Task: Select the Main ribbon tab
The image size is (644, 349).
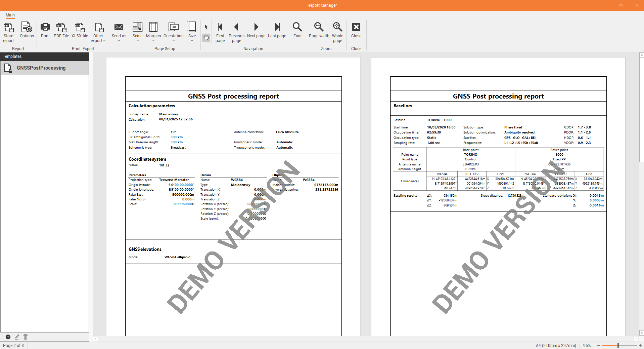Action: 10,15
